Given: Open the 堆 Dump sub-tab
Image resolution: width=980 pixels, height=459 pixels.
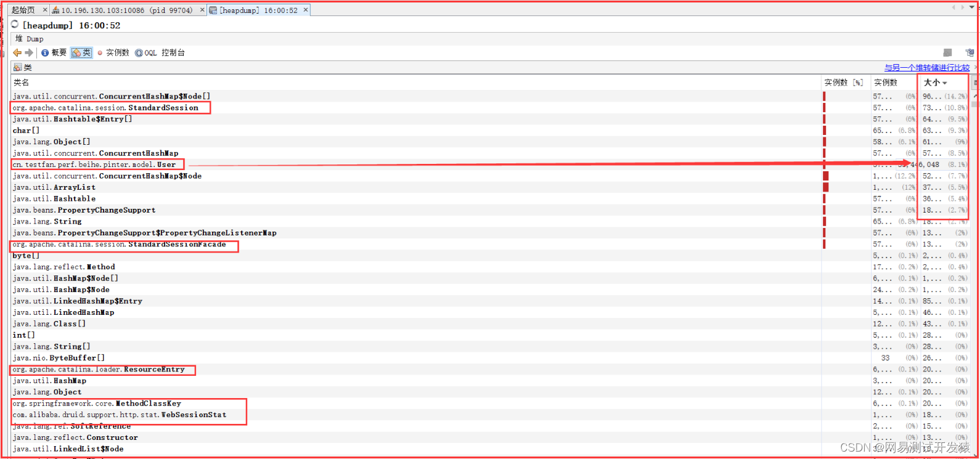Looking at the screenshot, I should click(29, 39).
